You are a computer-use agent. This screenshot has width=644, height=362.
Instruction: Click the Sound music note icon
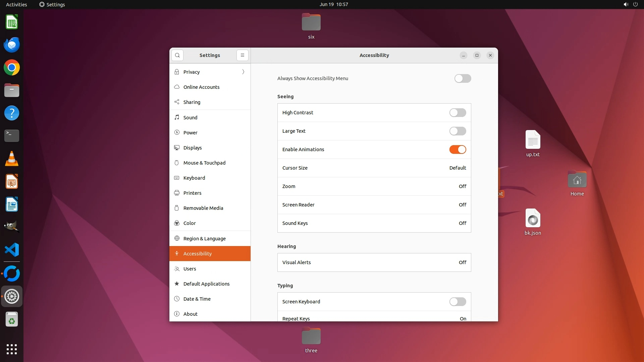(177, 117)
